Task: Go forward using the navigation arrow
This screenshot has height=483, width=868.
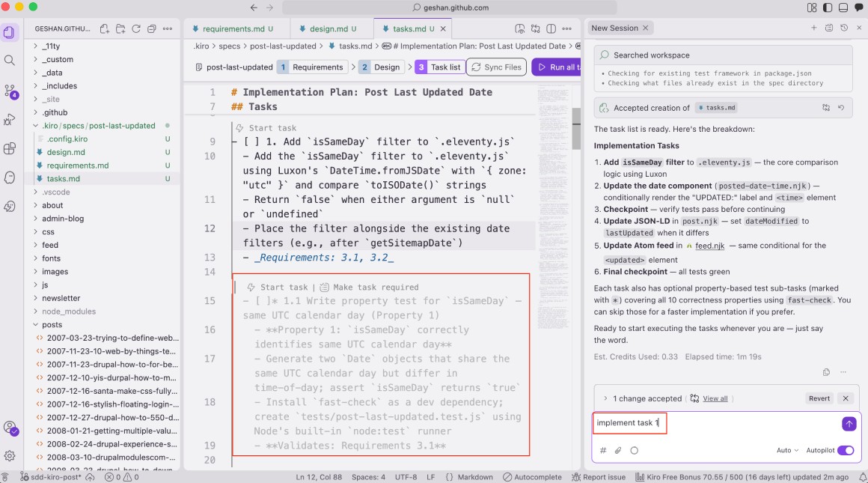Action: coord(269,7)
